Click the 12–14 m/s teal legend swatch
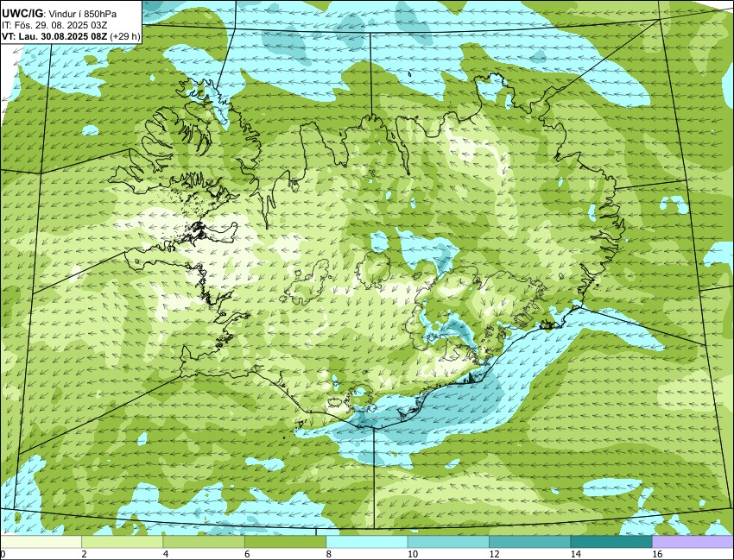The height and width of the screenshot is (560, 734). click(x=530, y=542)
